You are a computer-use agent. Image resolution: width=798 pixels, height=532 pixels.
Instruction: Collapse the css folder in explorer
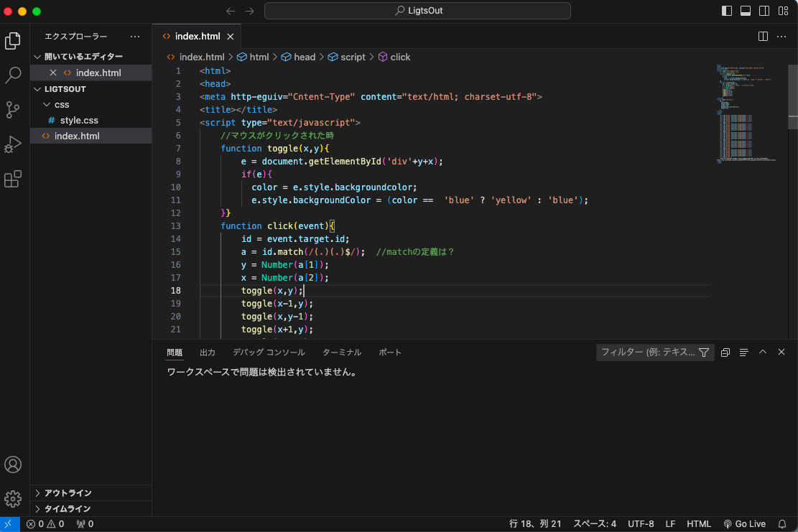62,105
